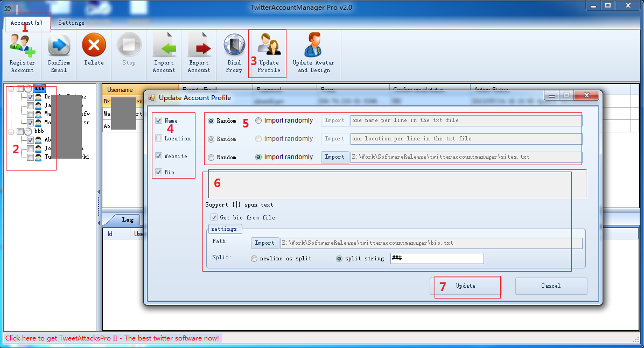Open Import Account tool
644x348 pixels.
(164, 53)
